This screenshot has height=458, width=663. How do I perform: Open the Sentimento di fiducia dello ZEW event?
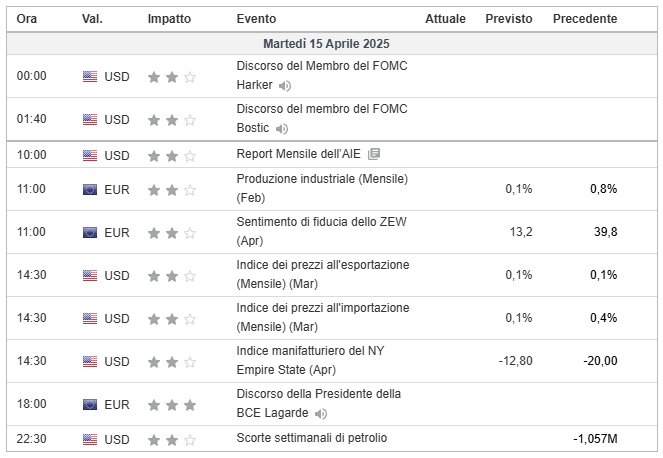(321, 231)
